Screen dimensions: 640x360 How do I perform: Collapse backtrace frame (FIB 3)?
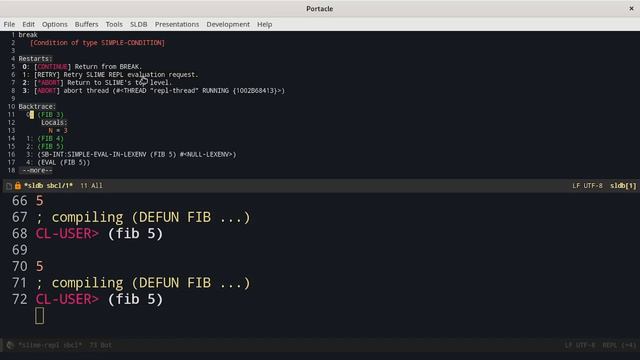51,115
